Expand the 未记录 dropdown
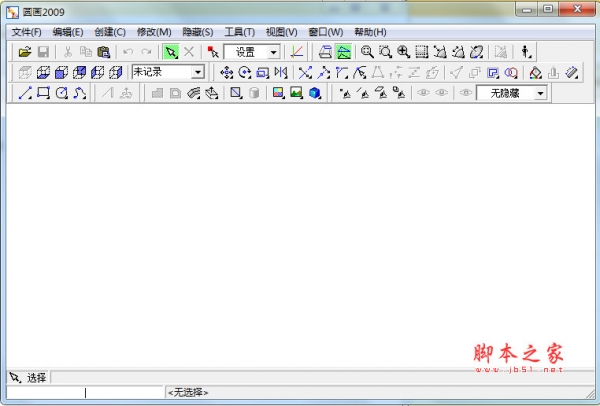The image size is (600, 406). click(198, 72)
